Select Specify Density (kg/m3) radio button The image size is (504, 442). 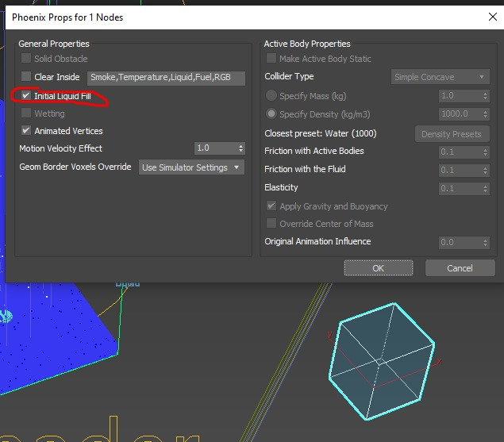[271, 113]
